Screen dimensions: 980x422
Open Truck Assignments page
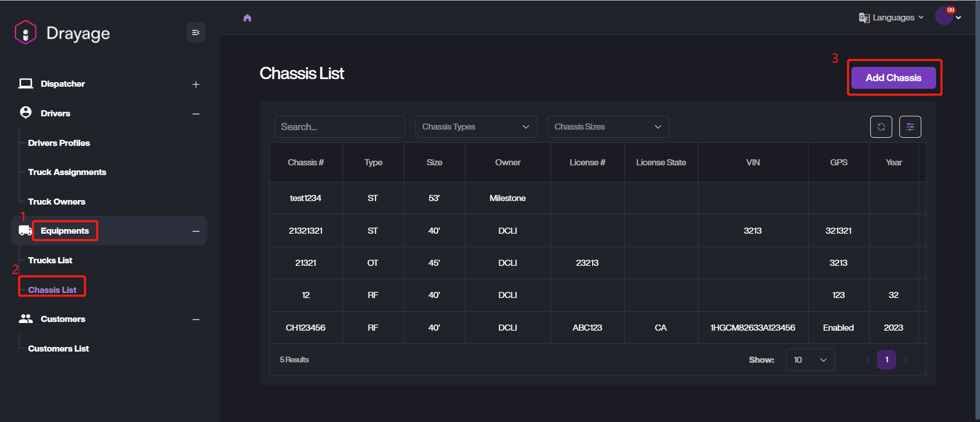[x=67, y=172]
